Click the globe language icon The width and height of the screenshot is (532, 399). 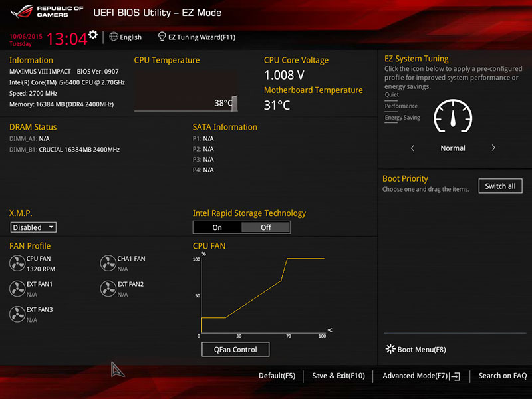click(114, 37)
